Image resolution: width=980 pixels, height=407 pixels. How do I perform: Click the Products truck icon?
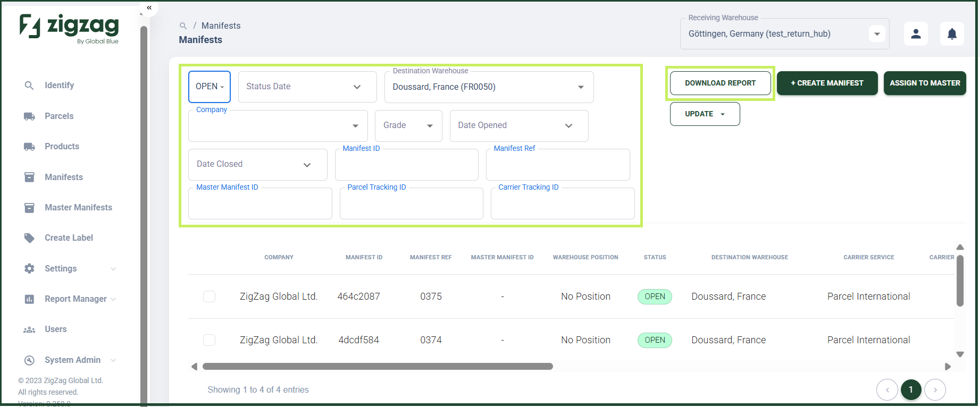[x=29, y=147]
